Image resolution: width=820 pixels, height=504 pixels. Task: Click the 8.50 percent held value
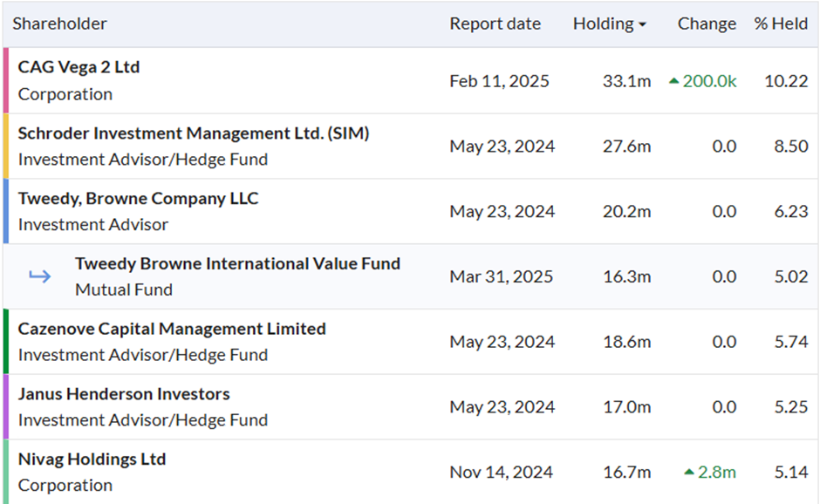791,146
